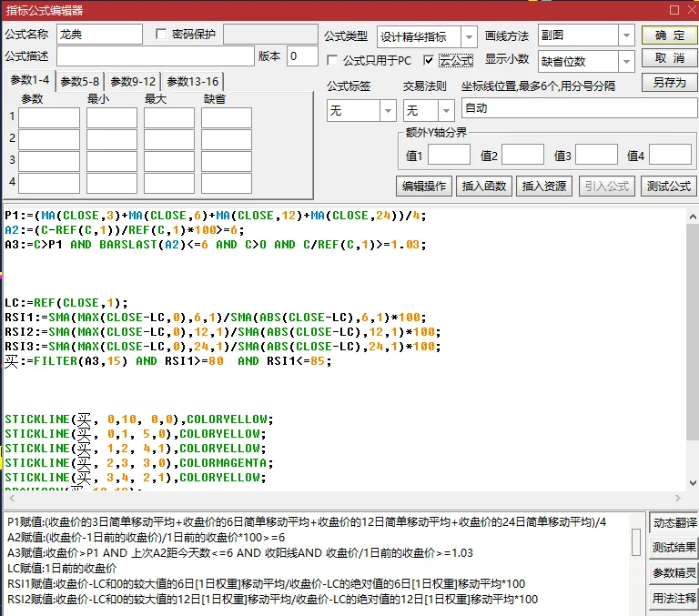Viewport: 699px width, 616px height.
Task: Focus the 公式名称 input field
Action: 99,35
